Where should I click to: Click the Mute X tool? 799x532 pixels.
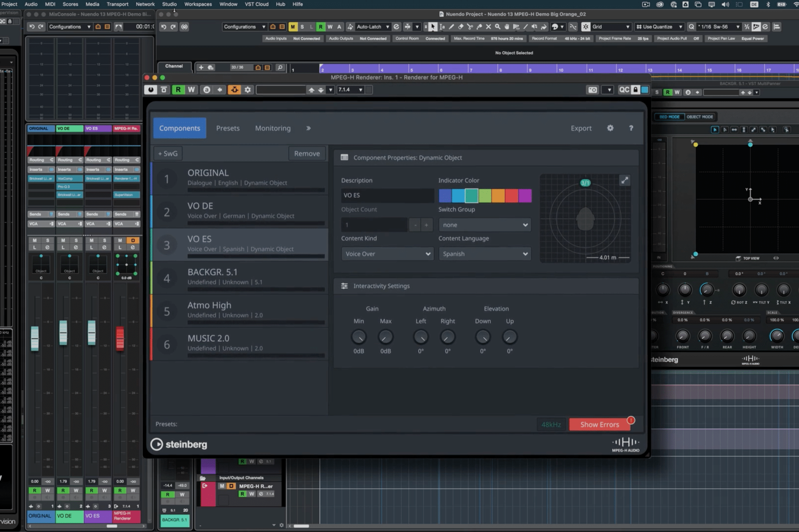[x=488, y=27]
